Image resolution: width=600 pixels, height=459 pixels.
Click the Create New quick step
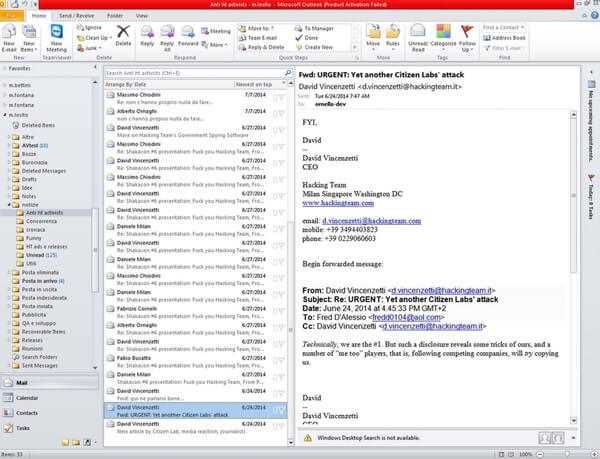click(315, 47)
